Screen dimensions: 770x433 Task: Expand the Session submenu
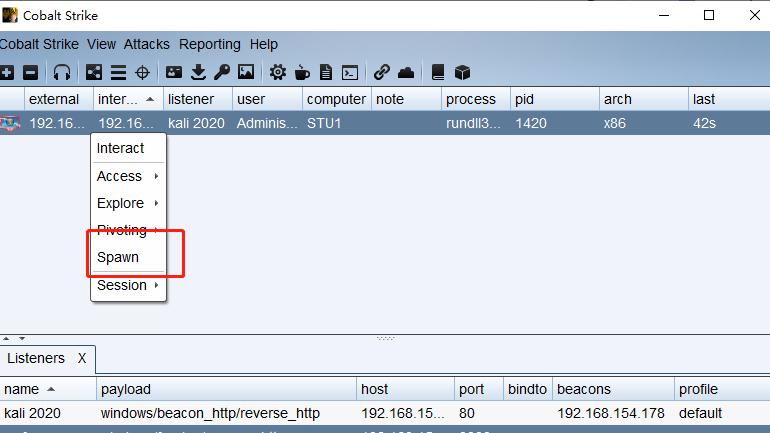[x=128, y=285]
